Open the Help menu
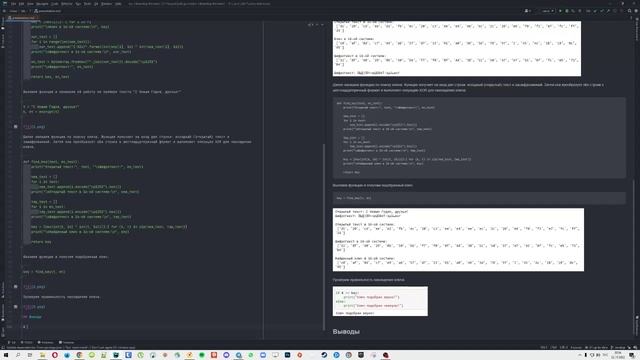Image resolution: width=640 pixels, height=360 pixels. click(x=118, y=4)
